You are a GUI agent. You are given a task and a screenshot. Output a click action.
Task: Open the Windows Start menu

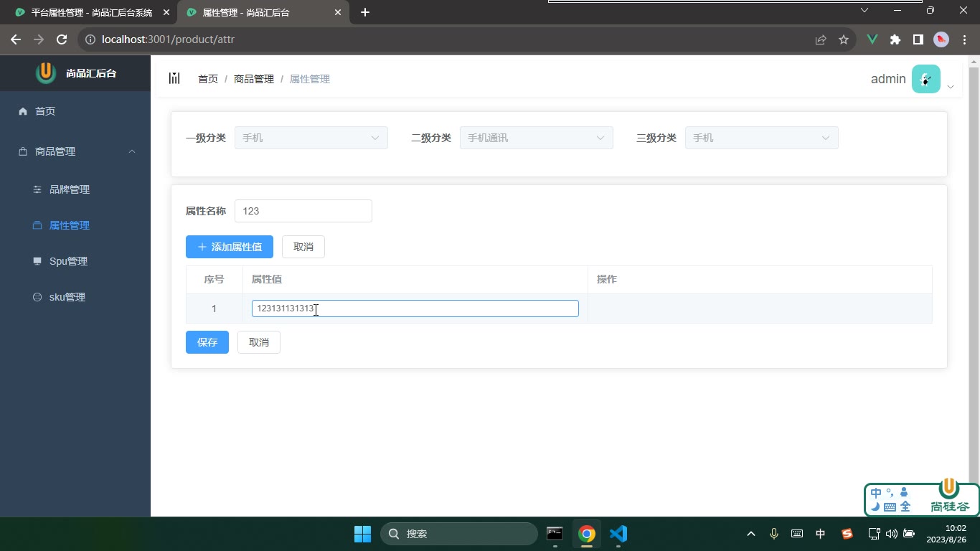coord(363,534)
